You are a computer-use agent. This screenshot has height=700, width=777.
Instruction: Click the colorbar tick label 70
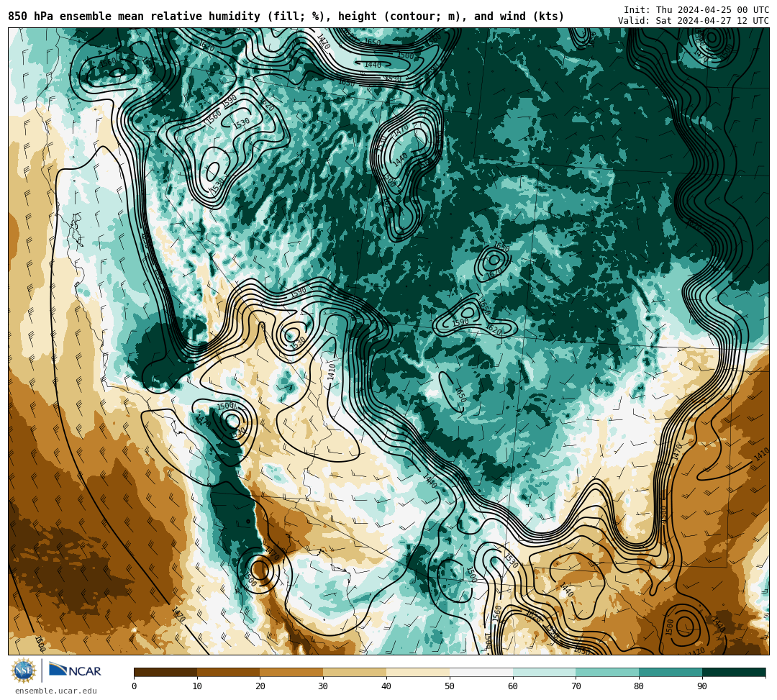[x=576, y=686]
